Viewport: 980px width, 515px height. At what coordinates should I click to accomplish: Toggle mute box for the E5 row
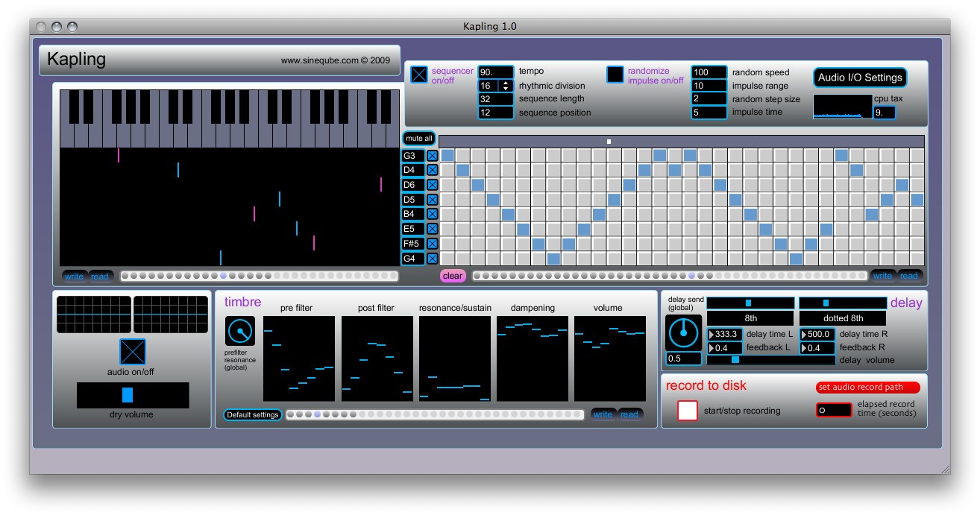tap(432, 229)
